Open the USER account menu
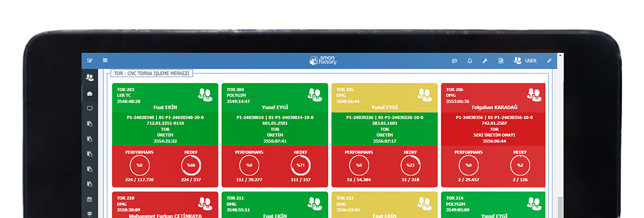644x218 pixels. (x=525, y=61)
